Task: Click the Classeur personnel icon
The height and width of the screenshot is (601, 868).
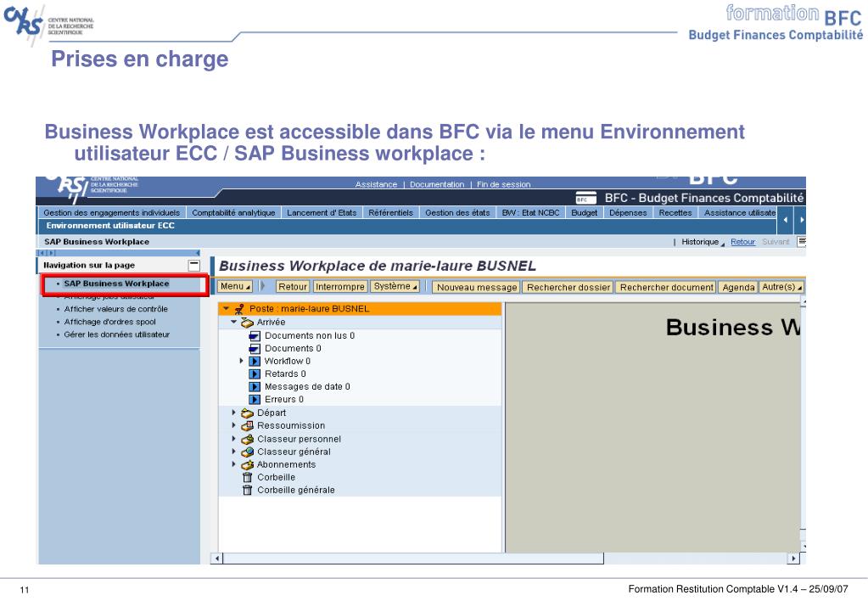Action: tap(247, 439)
